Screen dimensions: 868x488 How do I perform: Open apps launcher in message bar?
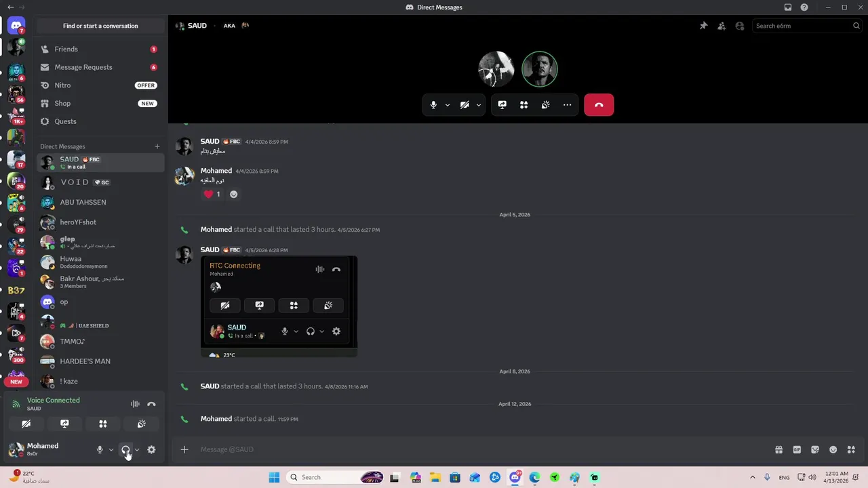[x=851, y=449]
